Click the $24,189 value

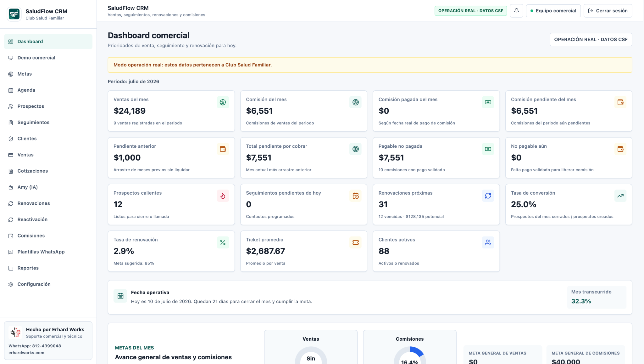tap(130, 111)
